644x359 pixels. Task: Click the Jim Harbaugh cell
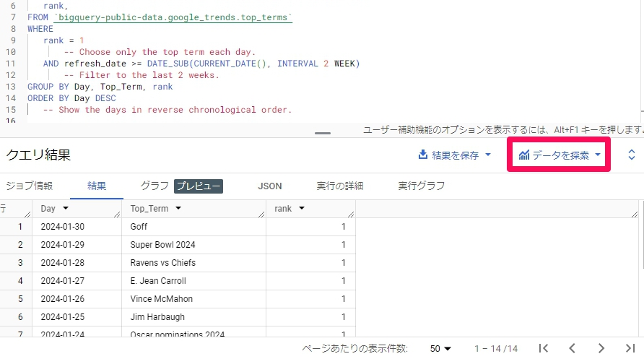194,317
